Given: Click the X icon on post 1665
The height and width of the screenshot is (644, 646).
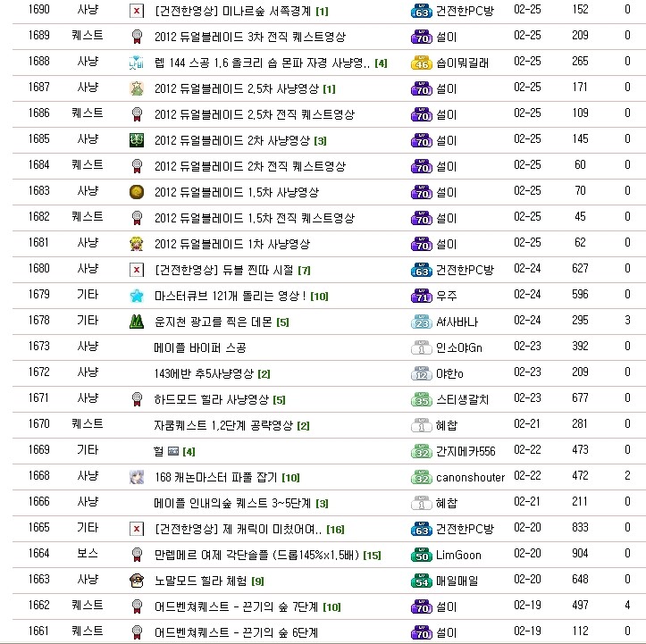Looking at the screenshot, I should tap(137, 529).
